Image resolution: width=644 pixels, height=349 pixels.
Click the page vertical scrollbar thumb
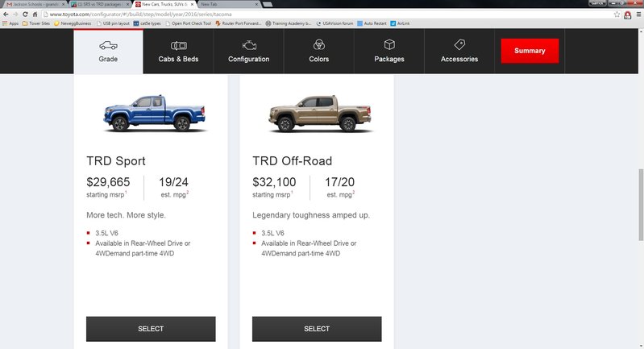point(641,205)
